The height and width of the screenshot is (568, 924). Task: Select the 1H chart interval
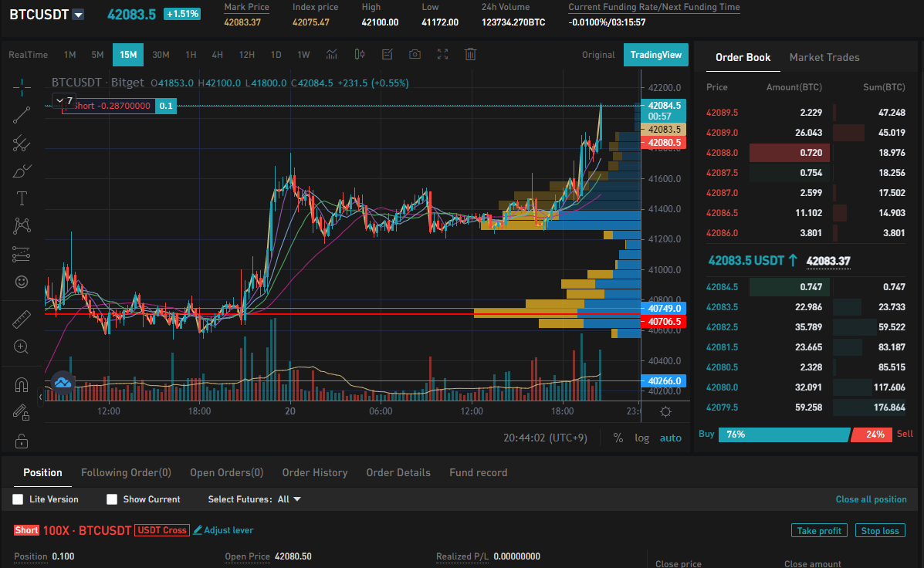tap(191, 55)
